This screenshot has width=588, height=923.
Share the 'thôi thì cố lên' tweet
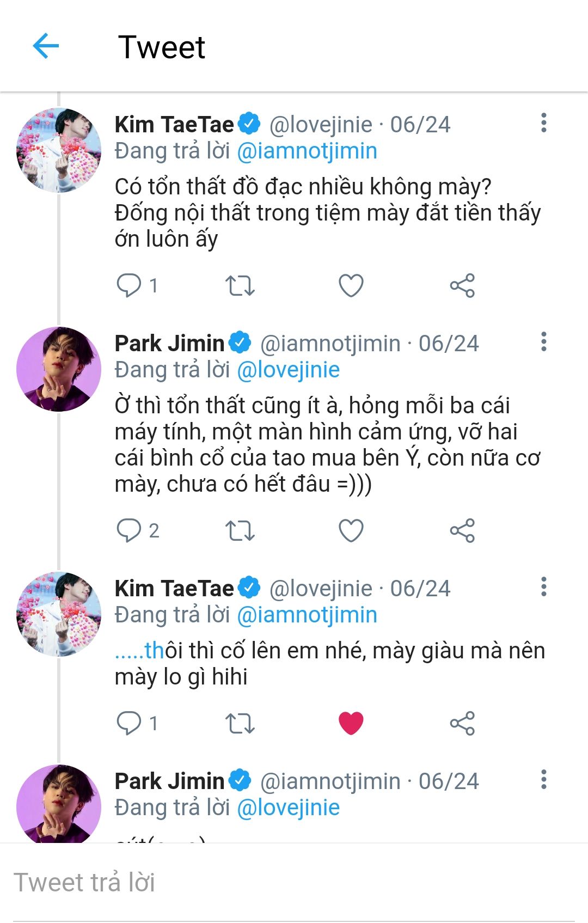coord(462,723)
